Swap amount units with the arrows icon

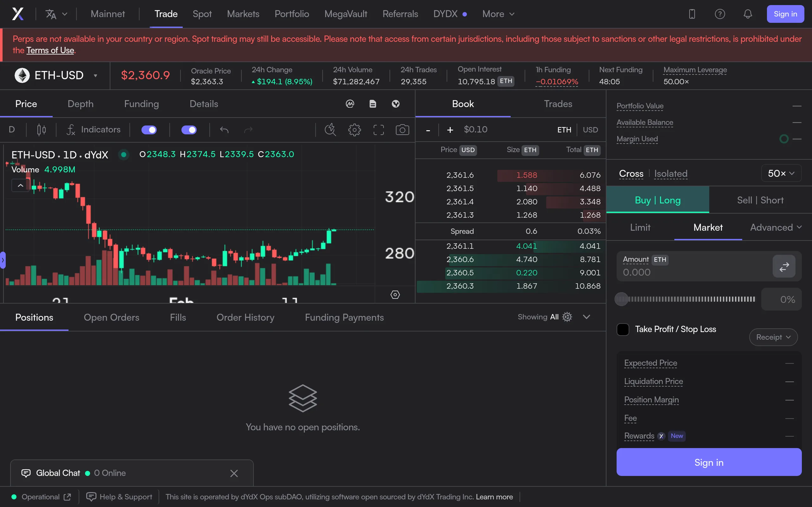[x=784, y=266]
